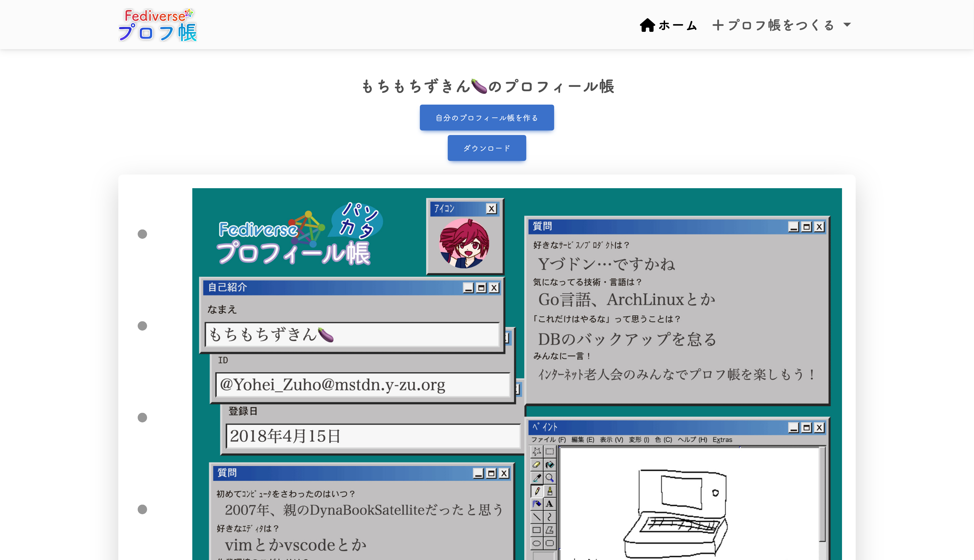The width and height of the screenshot is (974, 560).
Task: Select the Polygon shape tool
Action: (x=550, y=530)
